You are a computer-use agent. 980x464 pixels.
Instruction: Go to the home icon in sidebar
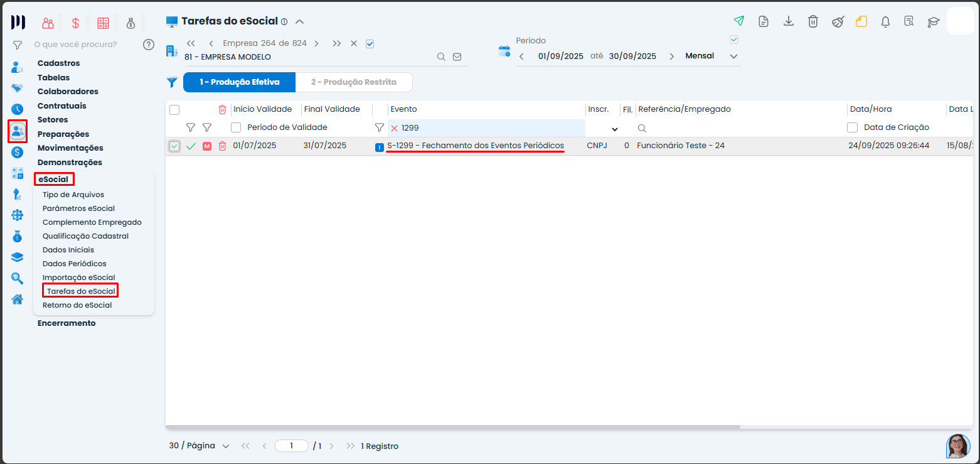[x=17, y=299]
